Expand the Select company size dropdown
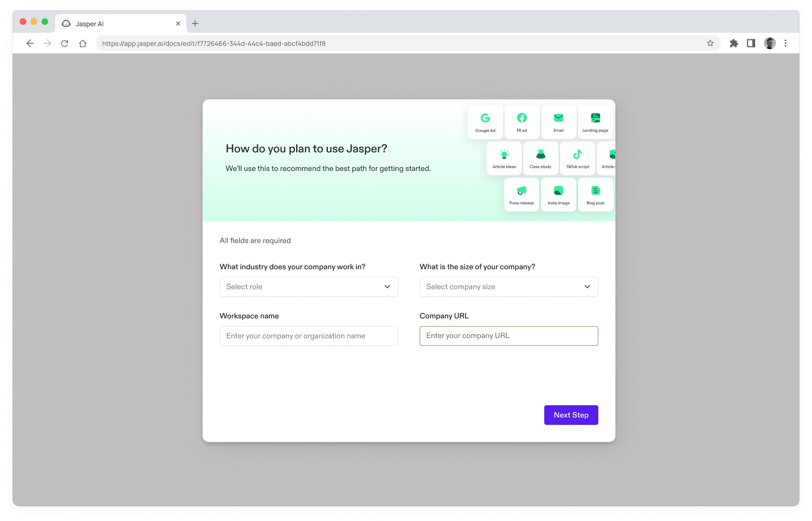Screen dimensions: 812x521 coord(508,287)
